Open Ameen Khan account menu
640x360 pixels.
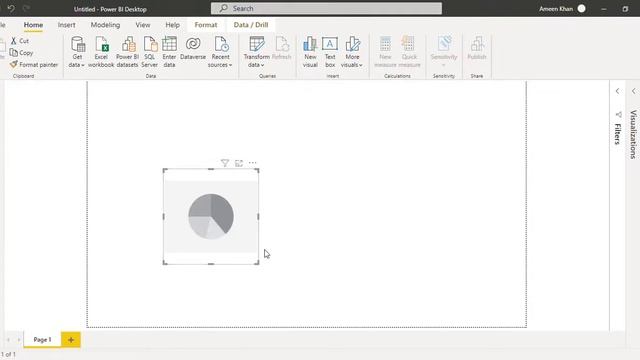pos(562,9)
